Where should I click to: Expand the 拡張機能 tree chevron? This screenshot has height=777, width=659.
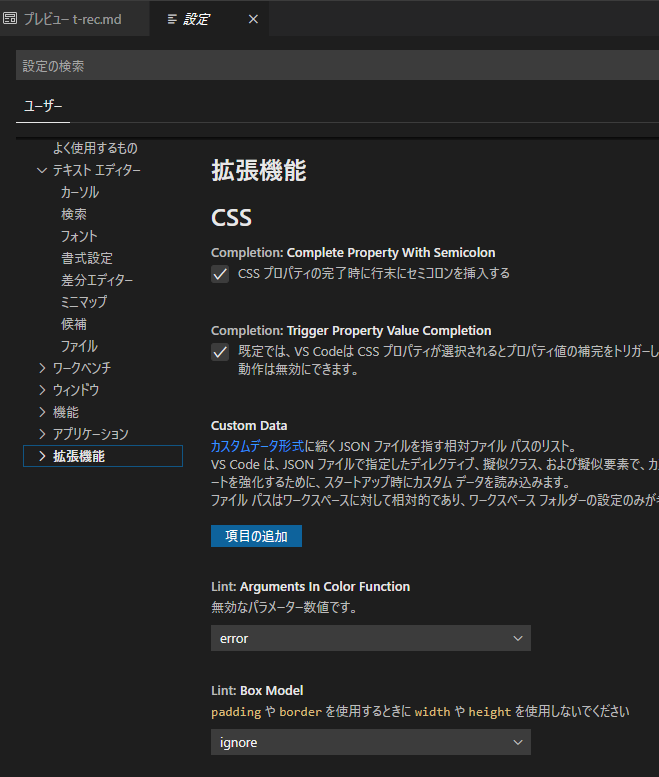click(x=42, y=456)
